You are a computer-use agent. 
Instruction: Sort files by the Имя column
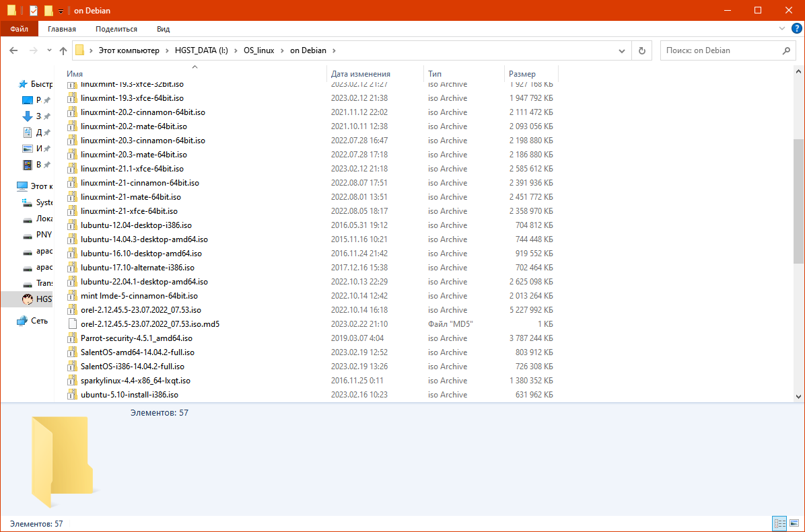[x=75, y=74]
